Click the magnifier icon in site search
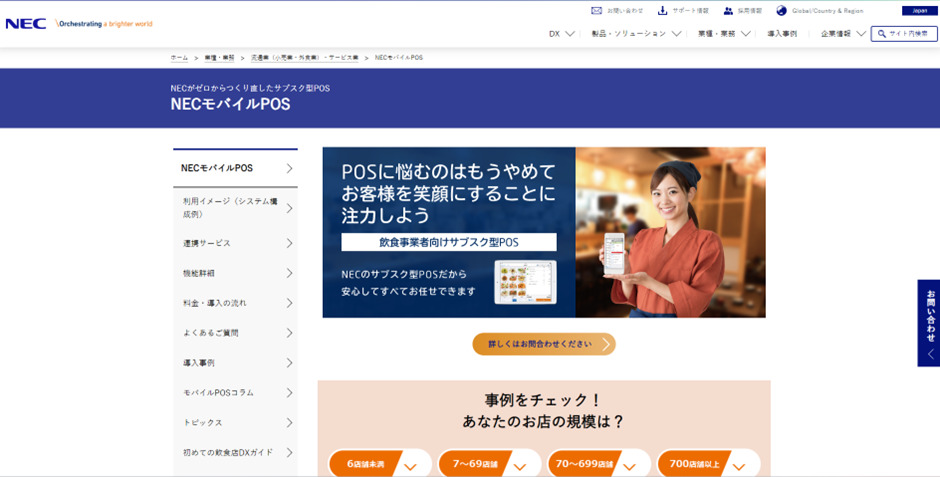The height and width of the screenshot is (477, 940). click(882, 34)
